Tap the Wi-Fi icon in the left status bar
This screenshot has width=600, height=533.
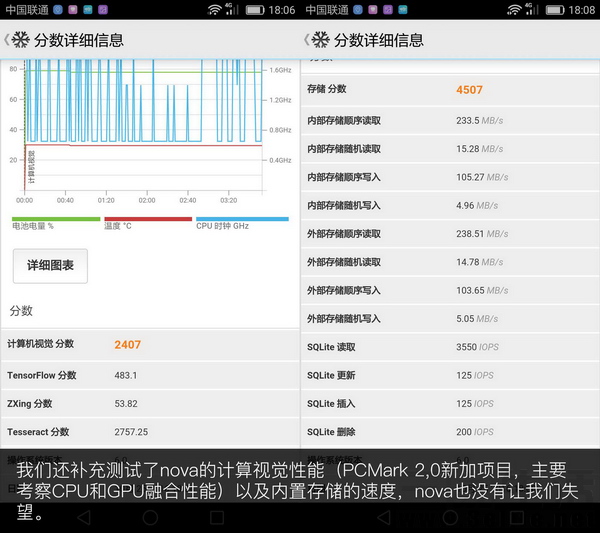[x=214, y=10]
